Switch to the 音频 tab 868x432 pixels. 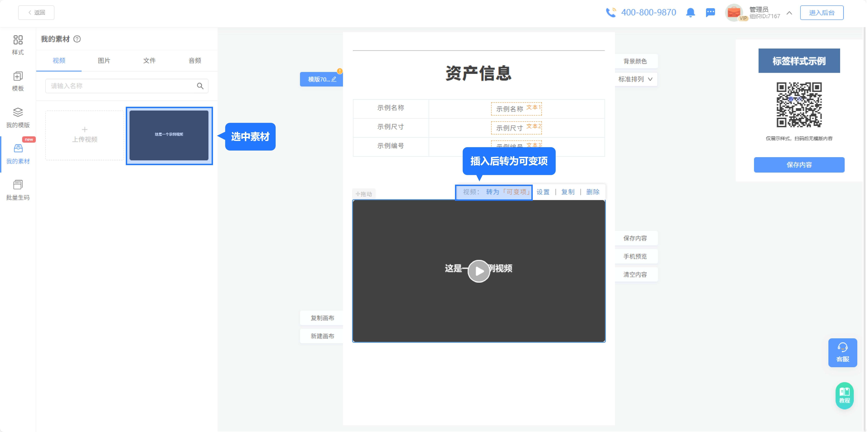(194, 61)
